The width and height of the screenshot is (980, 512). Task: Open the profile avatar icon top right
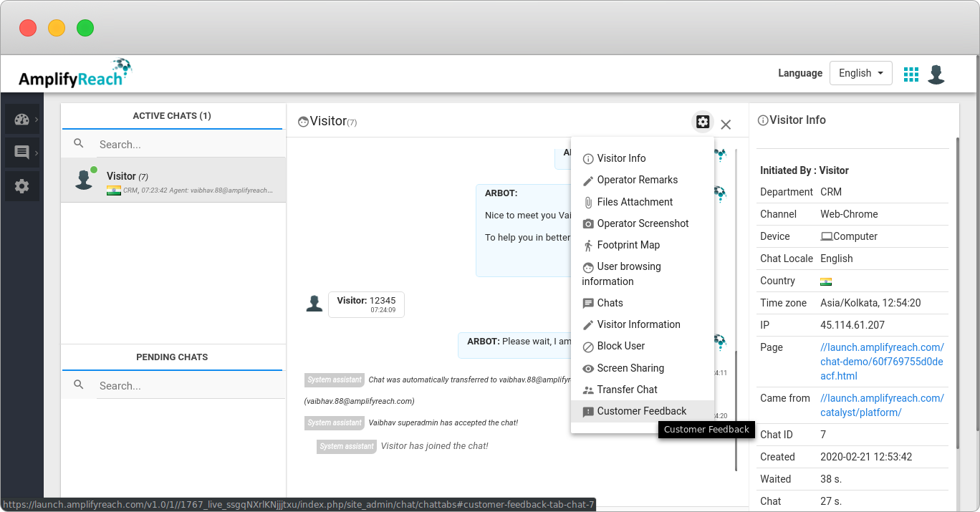click(x=936, y=73)
